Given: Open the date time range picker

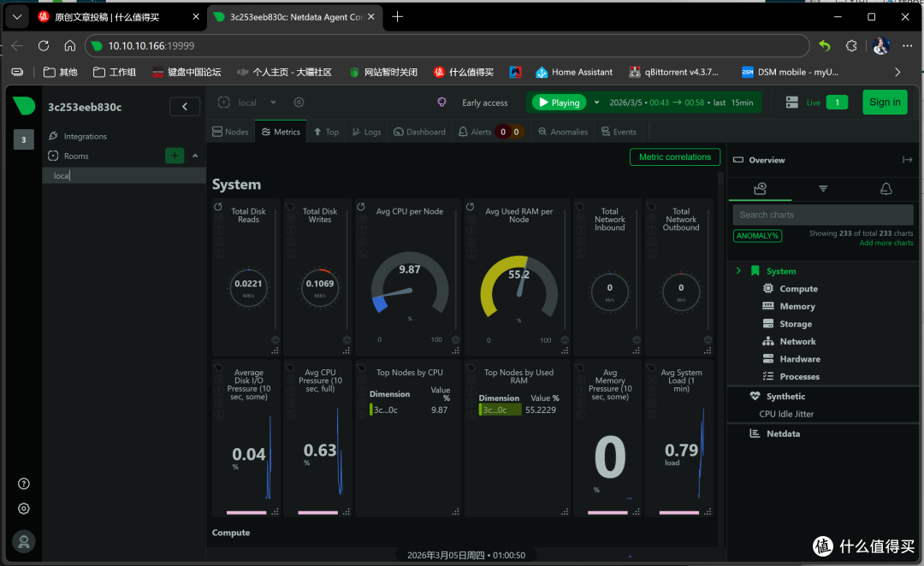Looking at the screenshot, I should [681, 103].
